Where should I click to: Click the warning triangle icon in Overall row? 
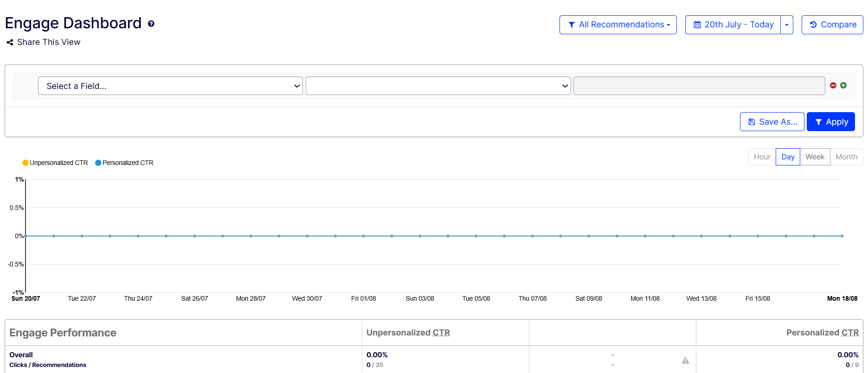click(685, 360)
